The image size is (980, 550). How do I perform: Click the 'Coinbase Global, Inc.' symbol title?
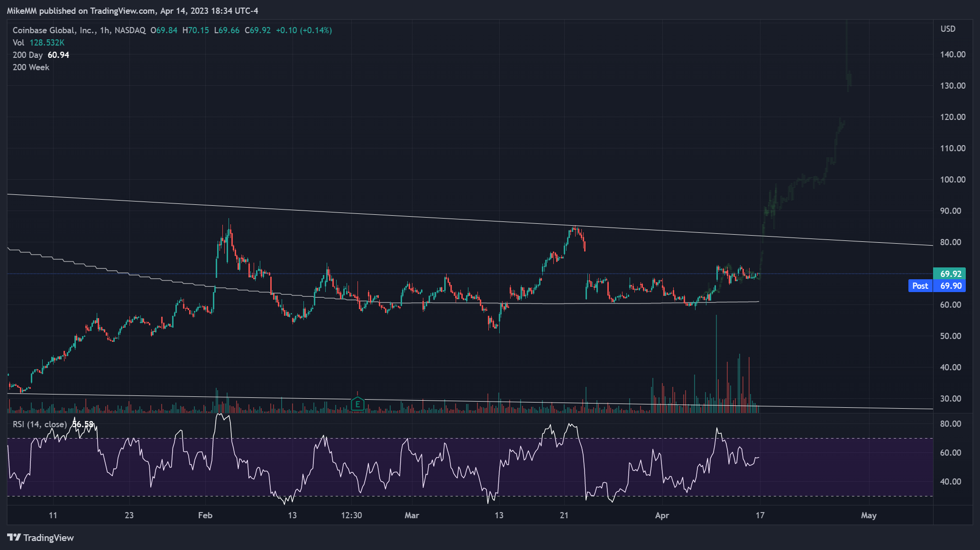point(54,30)
